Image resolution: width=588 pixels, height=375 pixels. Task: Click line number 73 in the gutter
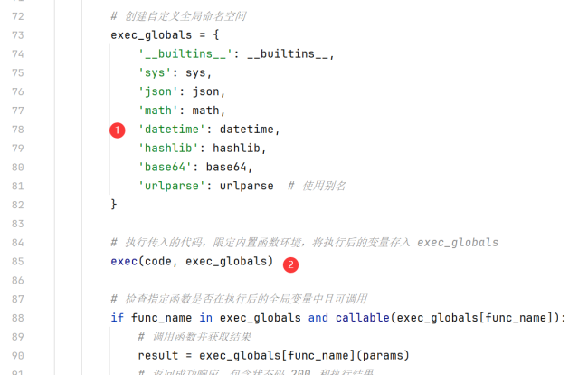click(x=18, y=35)
